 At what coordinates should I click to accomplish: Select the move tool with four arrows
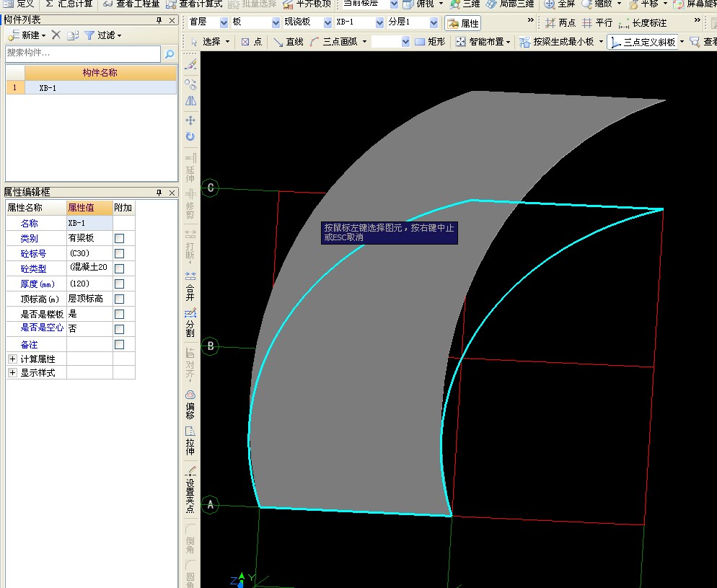point(190,120)
